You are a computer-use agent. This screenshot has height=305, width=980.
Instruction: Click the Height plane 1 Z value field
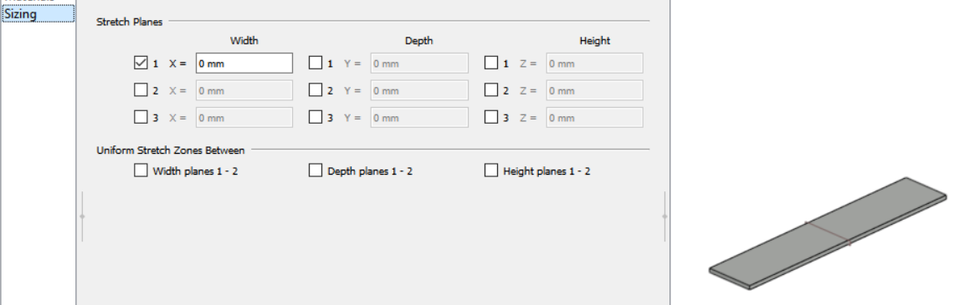tap(594, 63)
